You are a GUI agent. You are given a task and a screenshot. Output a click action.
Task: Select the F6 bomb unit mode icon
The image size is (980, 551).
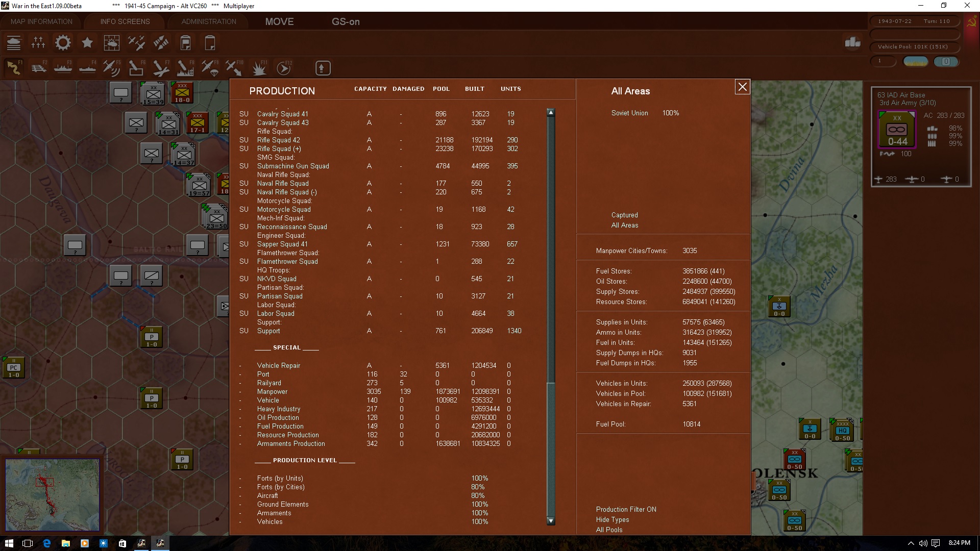coord(136,68)
